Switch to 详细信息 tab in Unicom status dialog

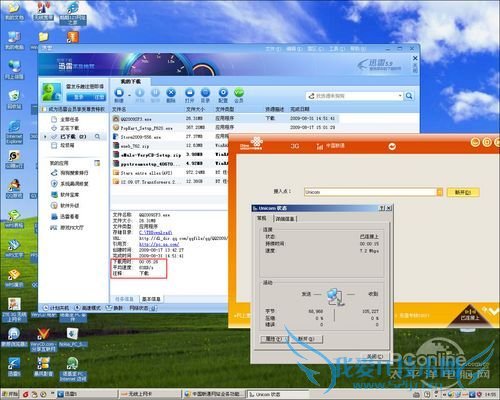(x=285, y=219)
